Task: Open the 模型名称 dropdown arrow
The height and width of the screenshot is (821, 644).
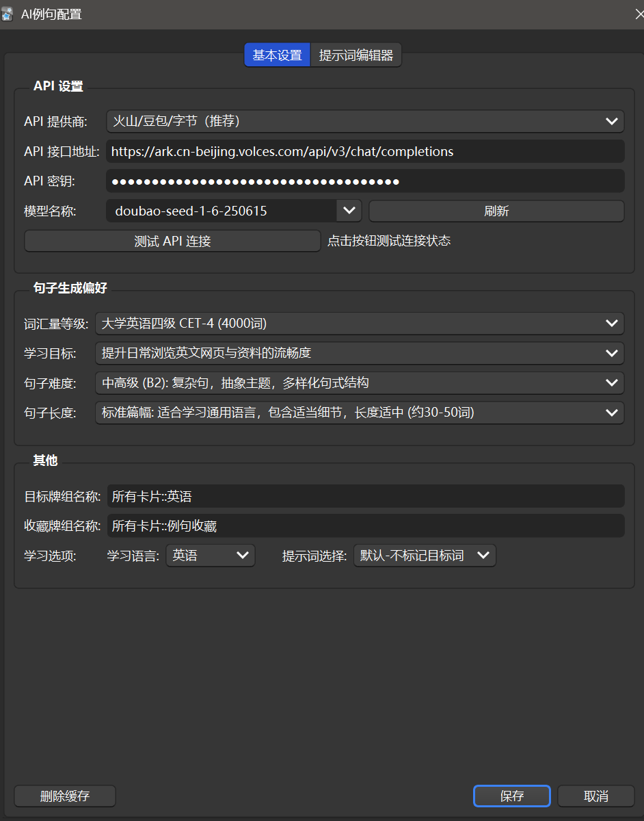Action: [349, 211]
